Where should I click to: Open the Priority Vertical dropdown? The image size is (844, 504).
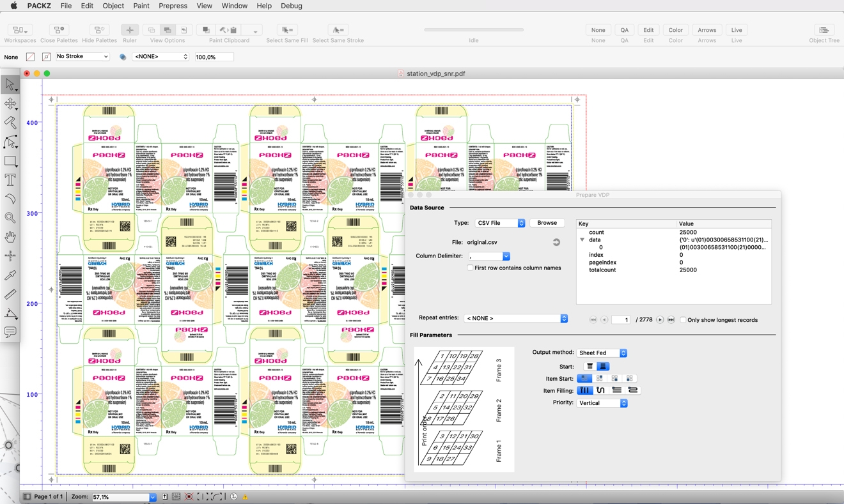click(602, 403)
